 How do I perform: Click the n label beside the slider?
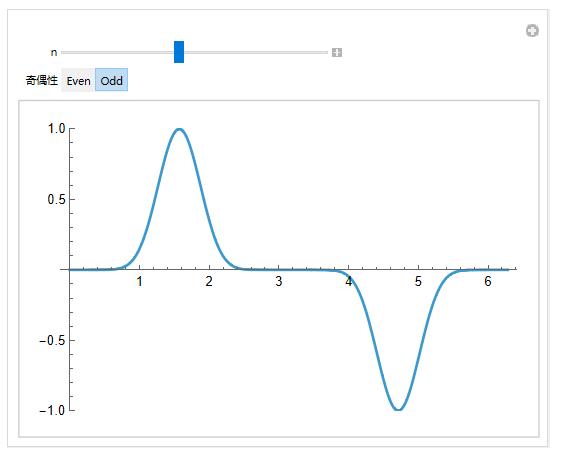(54, 53)
